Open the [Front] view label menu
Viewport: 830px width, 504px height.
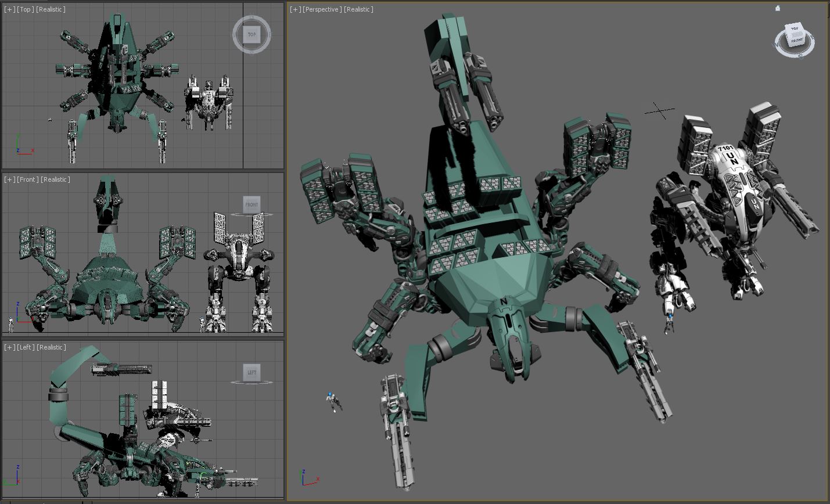[27, 179]
